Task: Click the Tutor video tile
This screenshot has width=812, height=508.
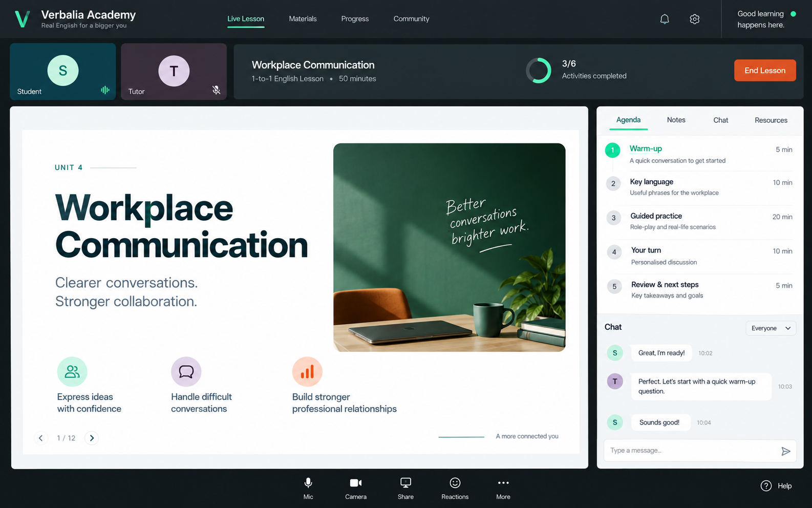Action: tap(174, 71)
